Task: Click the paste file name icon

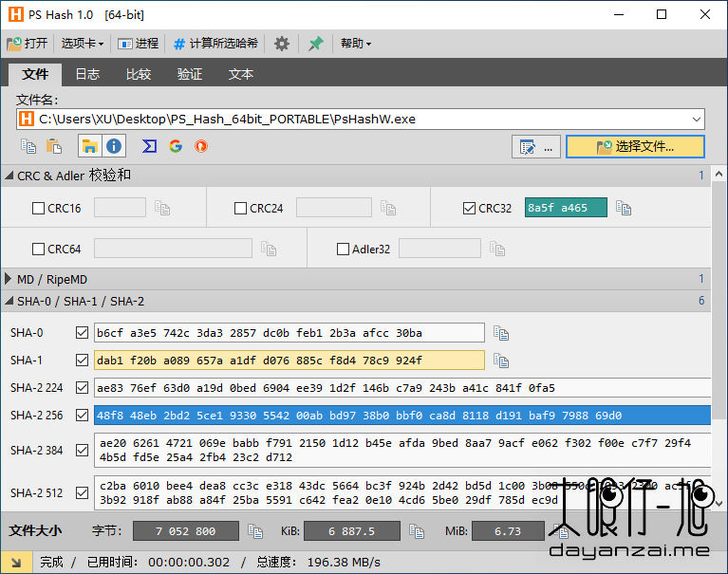Action: 54,147
